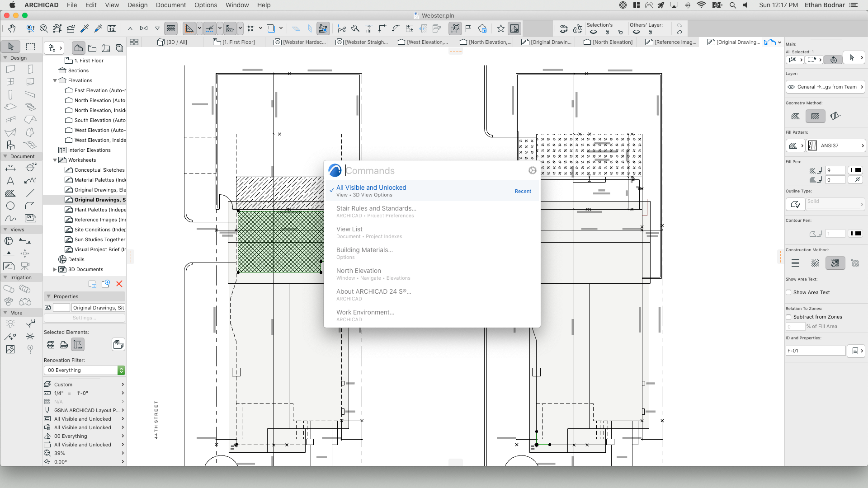Toggle Subtract from Zones checkbox
The width and height of the screenshot is (868, 488).
(789, 317)
